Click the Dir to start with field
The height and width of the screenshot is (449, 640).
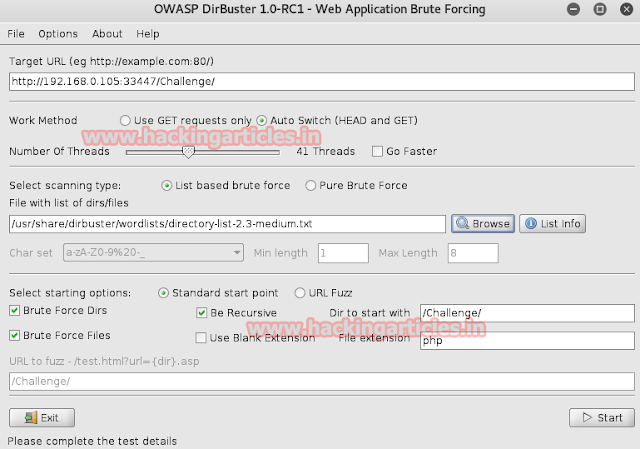527,313
